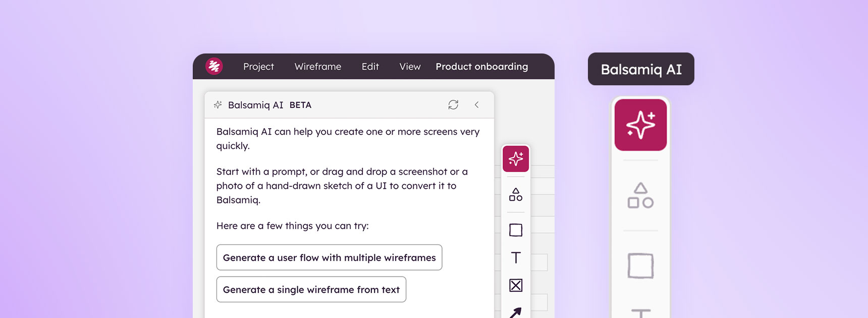This screenshot has height=318, width=868.
Task: Open the Wireframe menu
Action: click(318, 66)
